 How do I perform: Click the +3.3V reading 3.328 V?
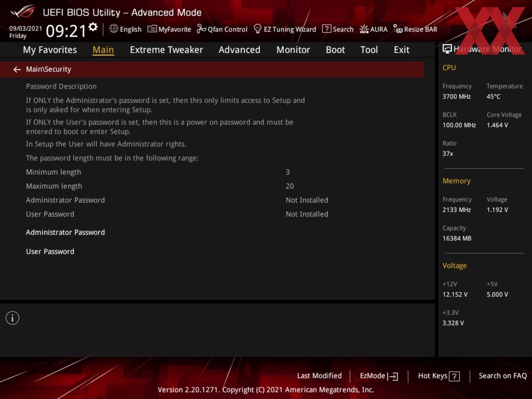pos(453,323)
